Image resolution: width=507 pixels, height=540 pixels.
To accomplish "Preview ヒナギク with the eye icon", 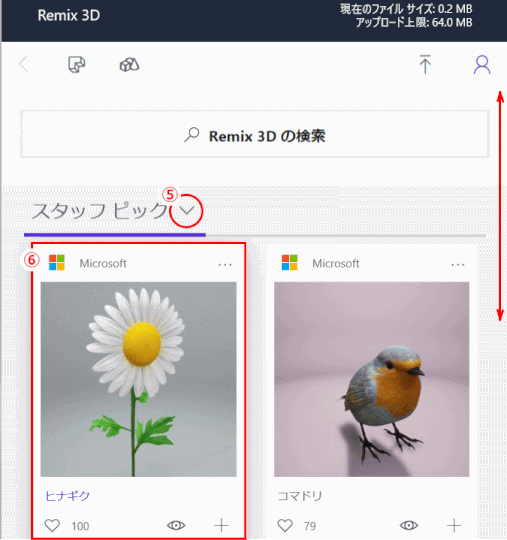I will 176,525.
